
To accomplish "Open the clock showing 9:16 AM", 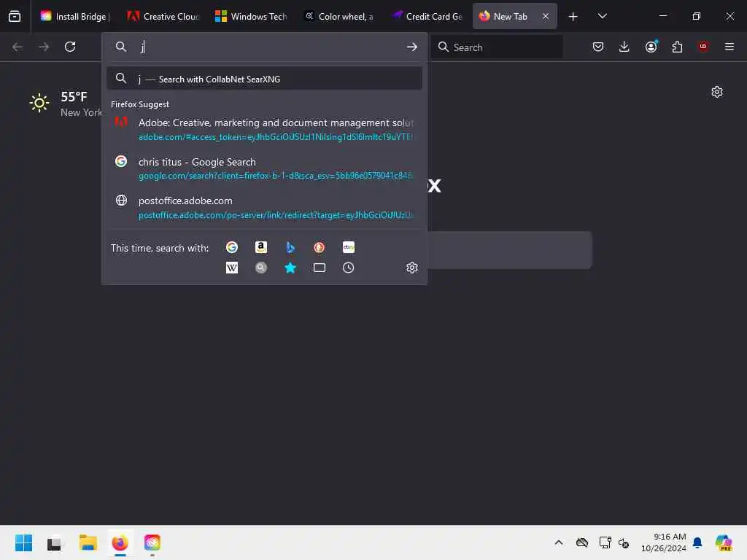I will 663,542.
